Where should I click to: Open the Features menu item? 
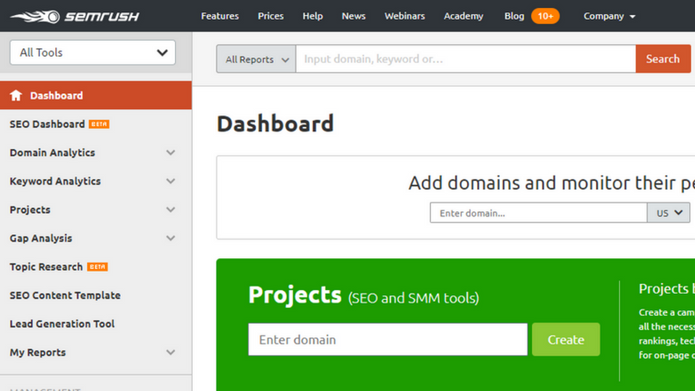[220, 16]
